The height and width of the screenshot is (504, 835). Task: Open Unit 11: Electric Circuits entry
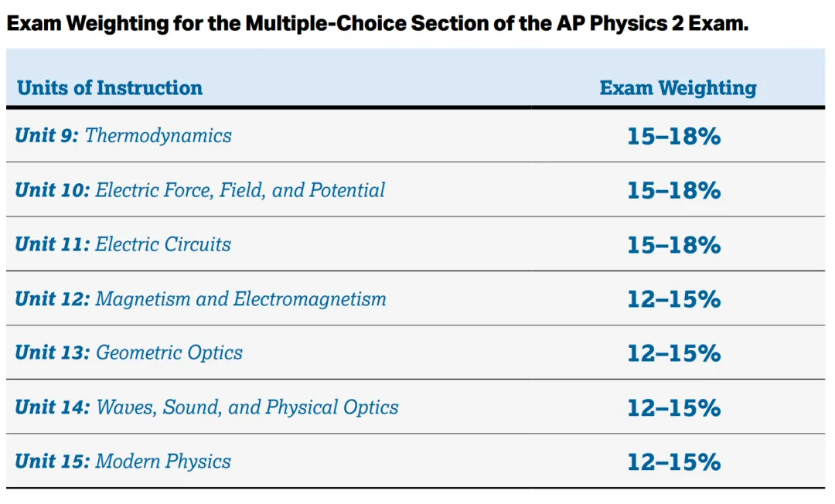(123, 244)
